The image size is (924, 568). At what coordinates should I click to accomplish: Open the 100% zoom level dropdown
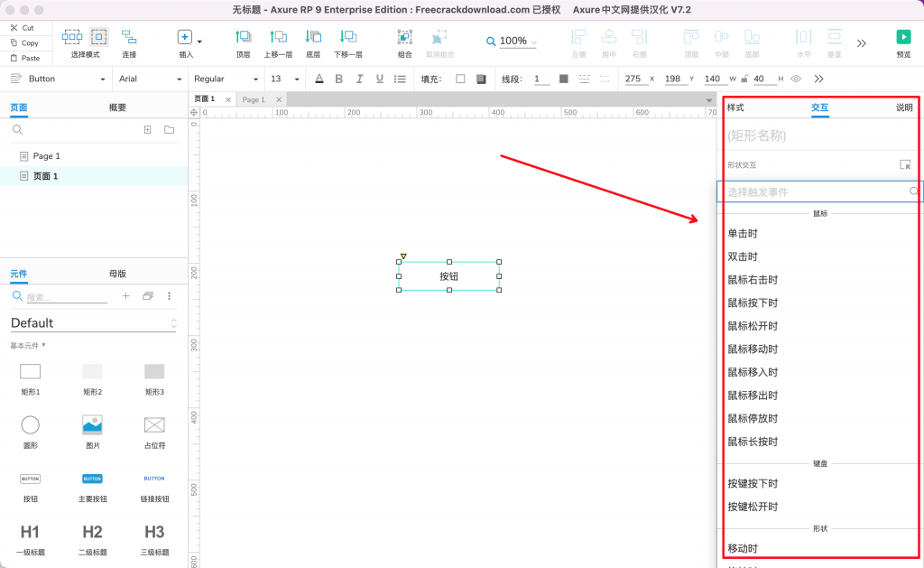(513, 42)
